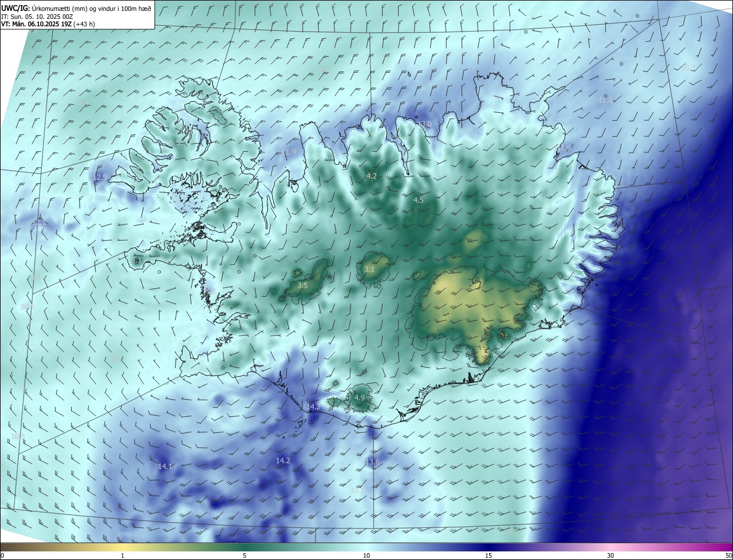Click the 4.2 value label
733x560 pixels.
tap(372, 176)
